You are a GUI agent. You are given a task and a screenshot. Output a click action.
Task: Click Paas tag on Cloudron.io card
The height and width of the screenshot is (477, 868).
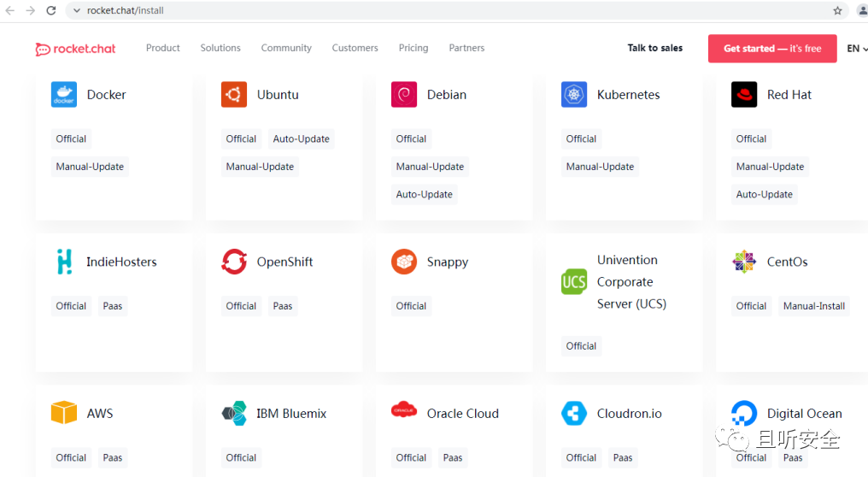pyautogui.click(x=623, y=457)
